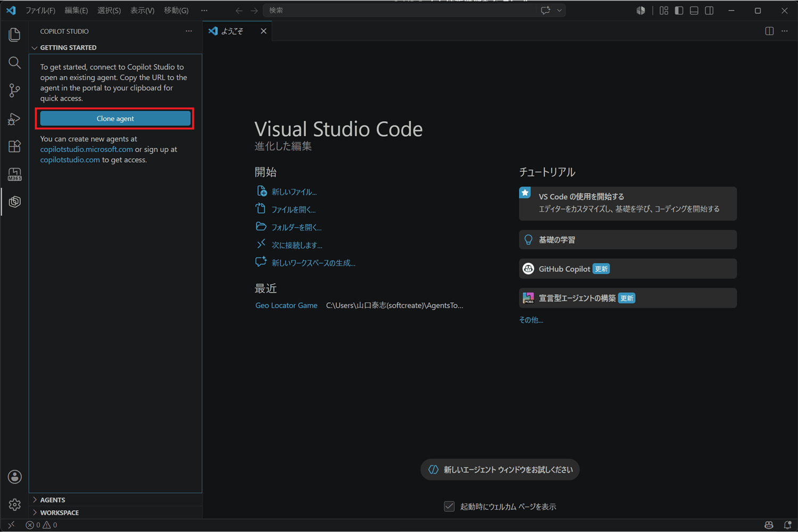Close the ようこそ tab

[263, 31]
